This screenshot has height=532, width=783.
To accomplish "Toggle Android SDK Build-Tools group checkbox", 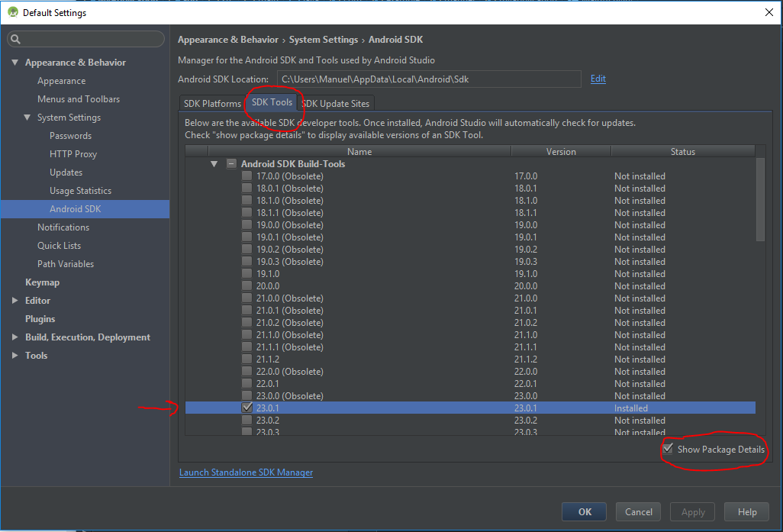I will (231, 164).
